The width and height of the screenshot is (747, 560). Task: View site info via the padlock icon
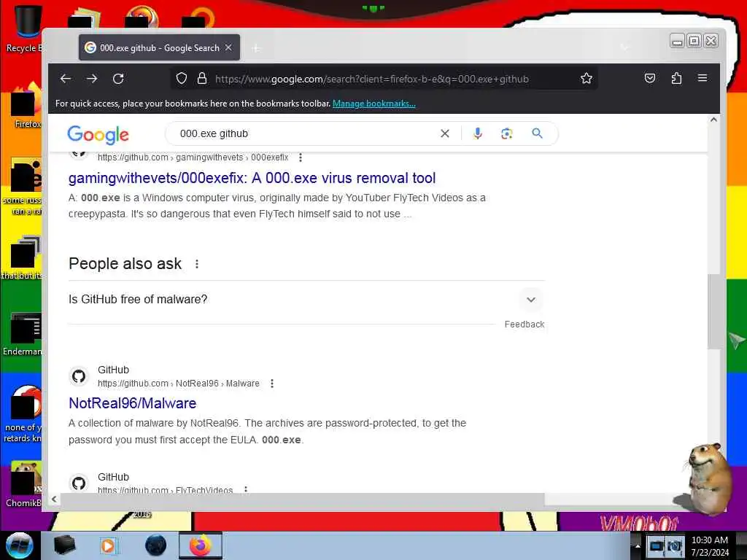pyautogui.click(x=202, y=79)
